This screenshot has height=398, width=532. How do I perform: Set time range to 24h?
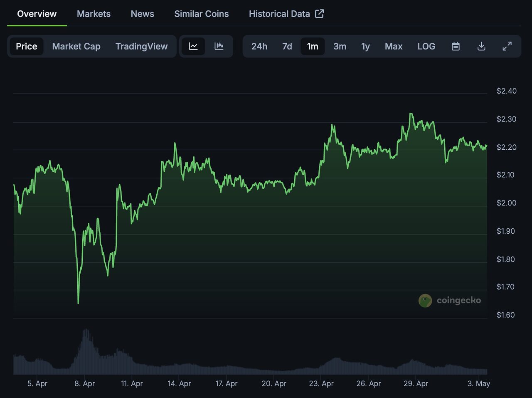(259, 46)
